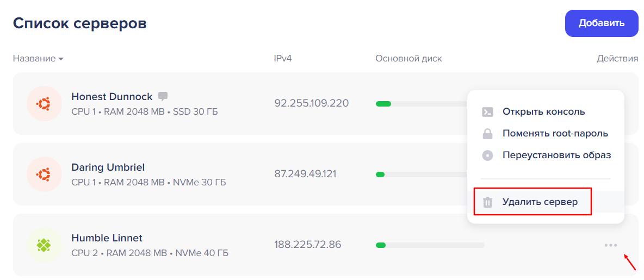Viewport: 644px width, 280px height.
Task: Click the padlock icon for root password
Action: click(x=487, y=134)
